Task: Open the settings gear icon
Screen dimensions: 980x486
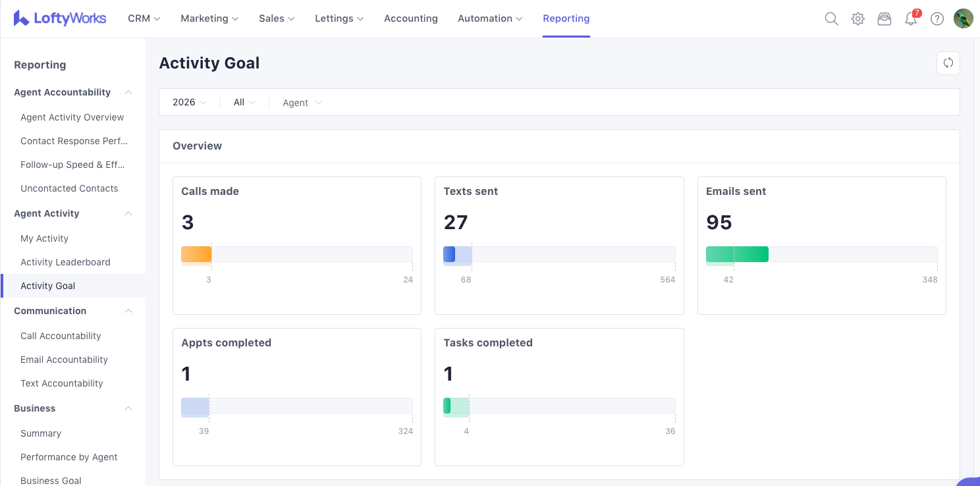Action: tap(857, 19)
